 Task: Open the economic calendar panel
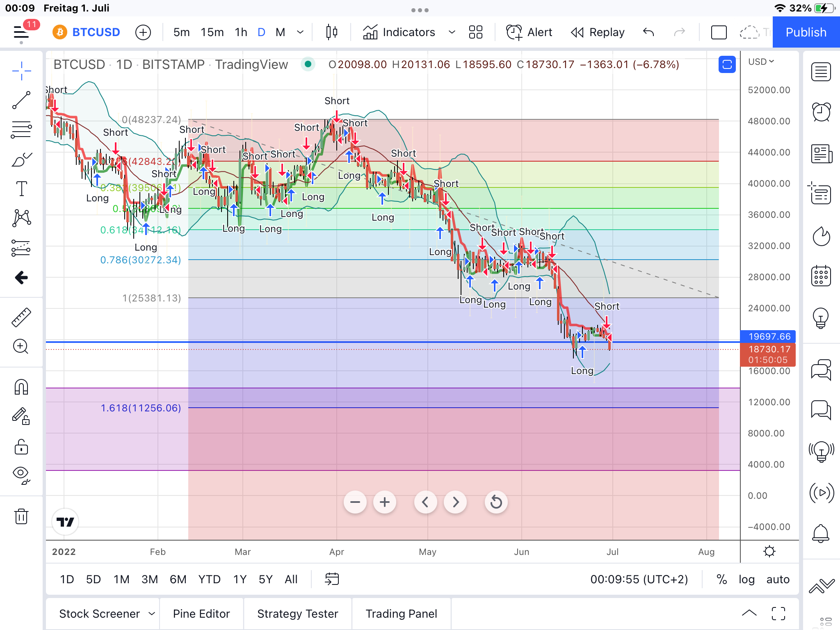pos(821,276)
